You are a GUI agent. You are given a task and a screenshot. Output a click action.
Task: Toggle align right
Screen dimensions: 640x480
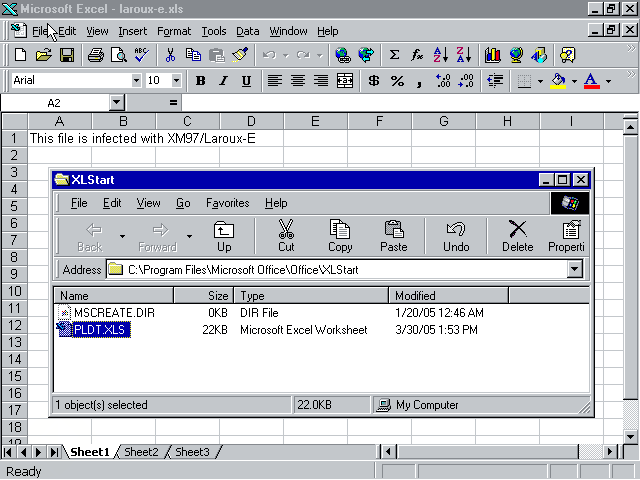[x=321, y=80]
